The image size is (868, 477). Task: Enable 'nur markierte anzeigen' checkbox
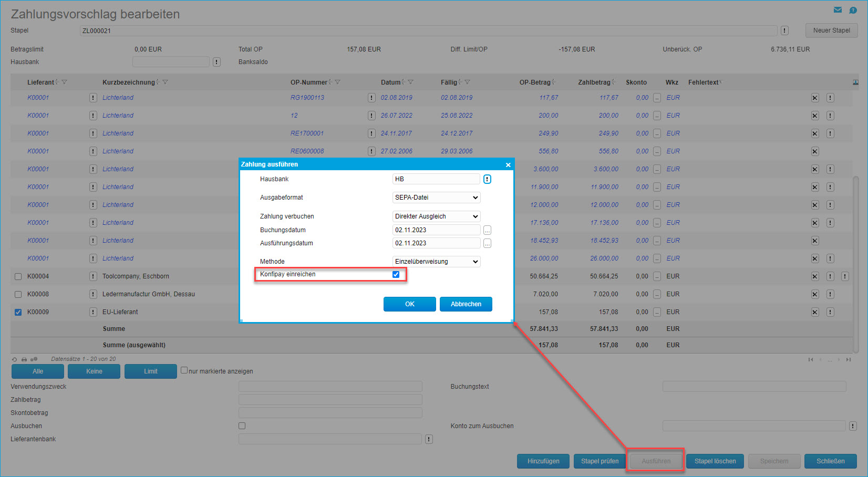(x=184, y=370)
